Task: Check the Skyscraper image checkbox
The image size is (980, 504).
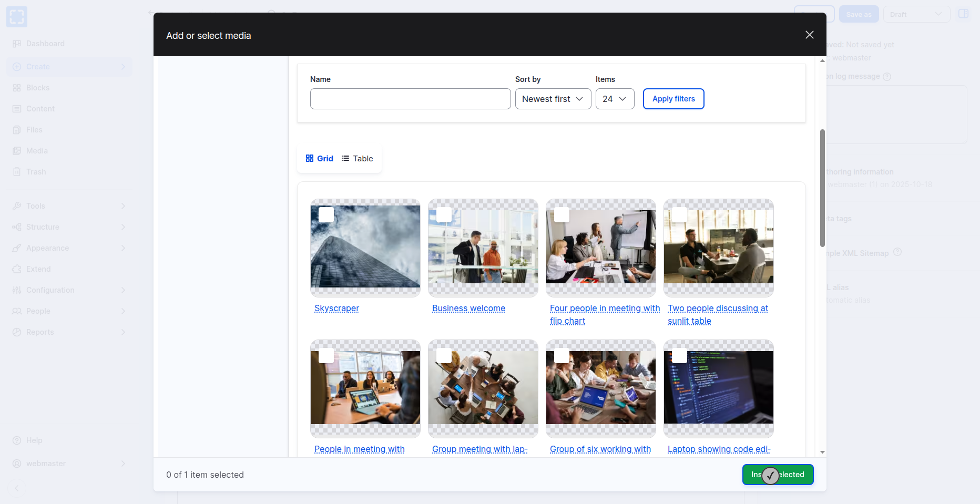Action: (x=326, y=214)
